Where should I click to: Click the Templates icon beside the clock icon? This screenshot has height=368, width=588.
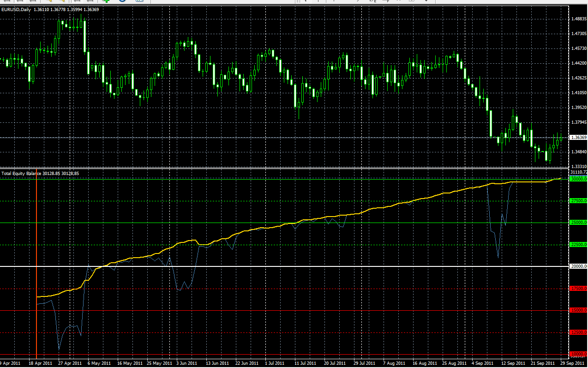(139, 1)
